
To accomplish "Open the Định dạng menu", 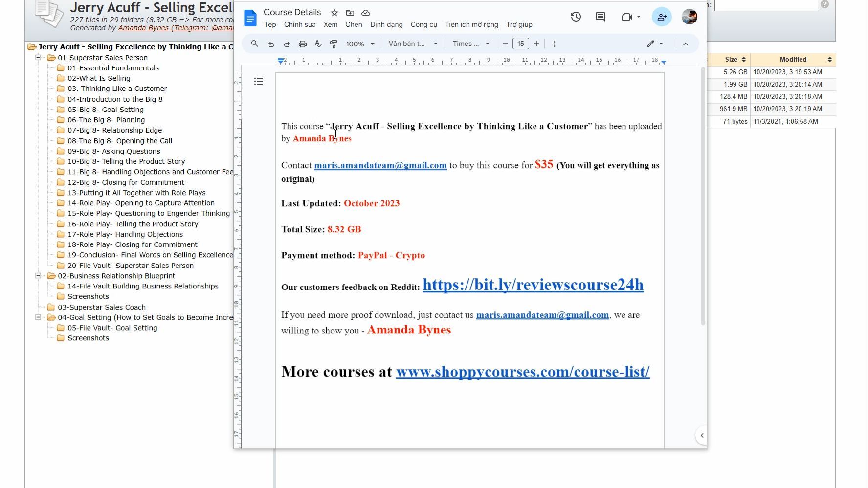I will 386,24.
